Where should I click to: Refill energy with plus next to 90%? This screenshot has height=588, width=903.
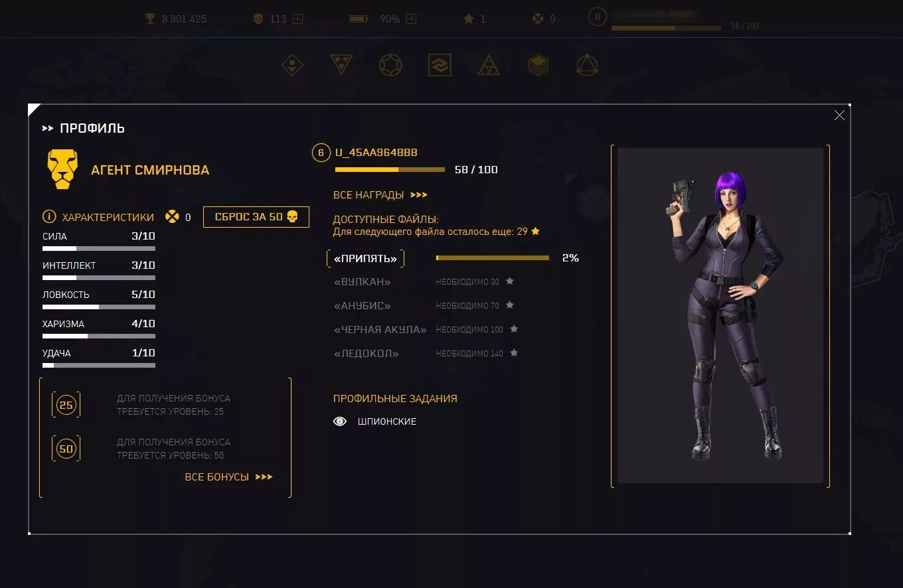pyautogui.click(x=411, y=19)
